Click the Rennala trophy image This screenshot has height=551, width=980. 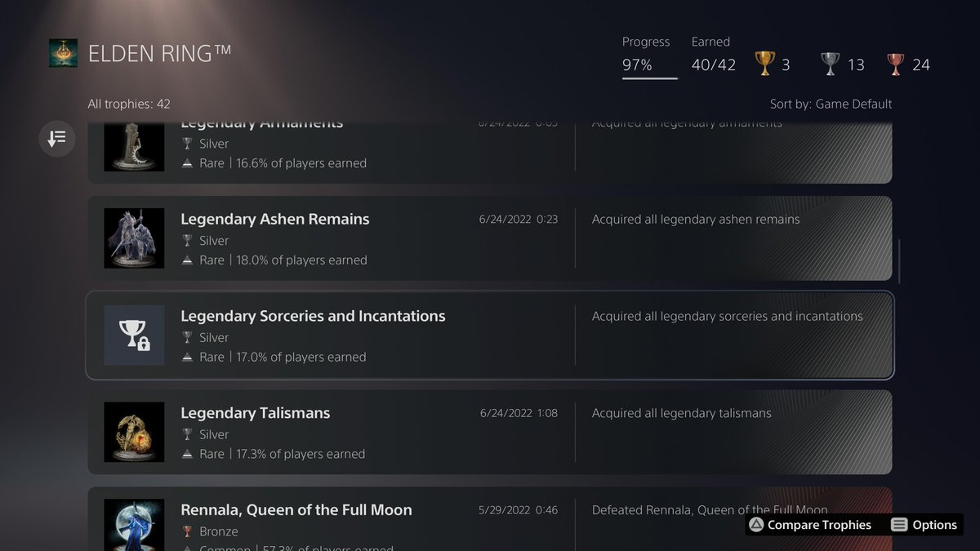134,524
